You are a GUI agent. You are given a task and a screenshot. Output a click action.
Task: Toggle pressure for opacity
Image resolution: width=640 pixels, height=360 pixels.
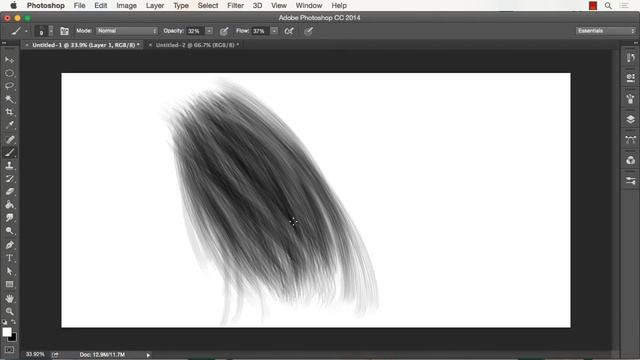point(224,31)
